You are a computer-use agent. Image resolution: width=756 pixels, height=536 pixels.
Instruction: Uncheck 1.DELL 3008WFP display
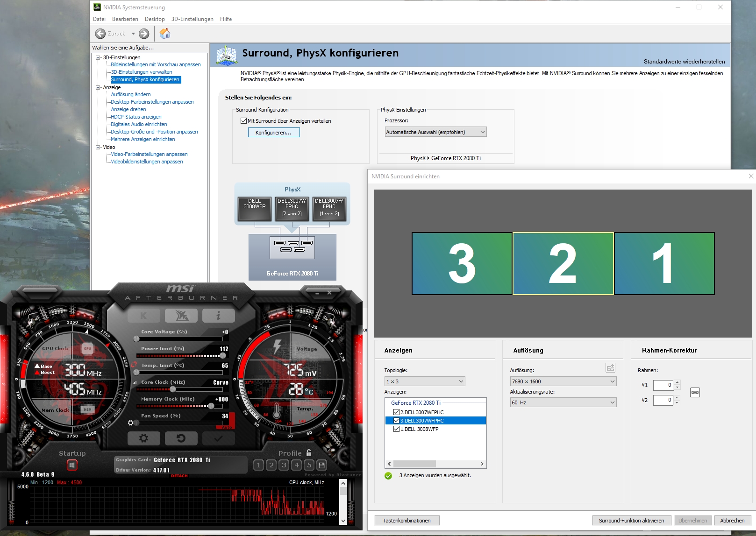[396, 429]
